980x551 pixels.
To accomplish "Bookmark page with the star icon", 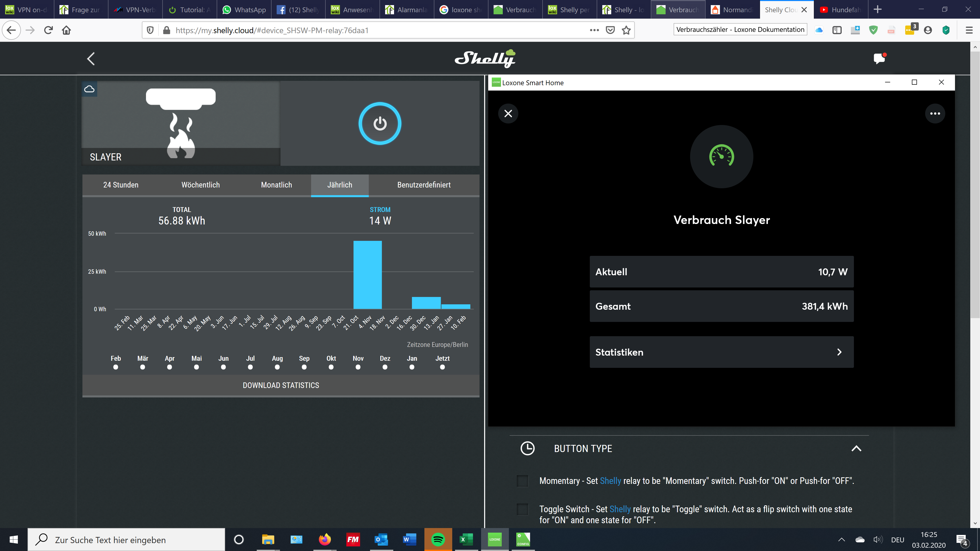I will [626, 30].
